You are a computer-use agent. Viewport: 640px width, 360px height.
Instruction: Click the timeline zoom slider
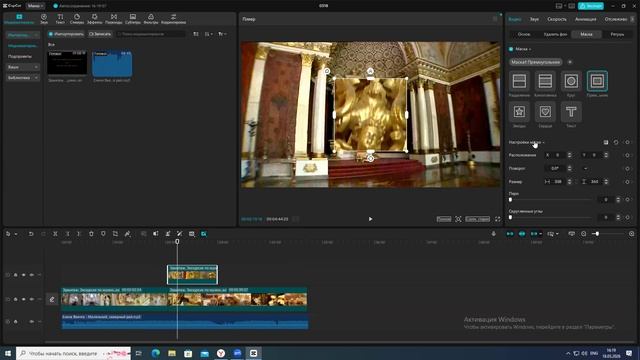pos(608,234)
